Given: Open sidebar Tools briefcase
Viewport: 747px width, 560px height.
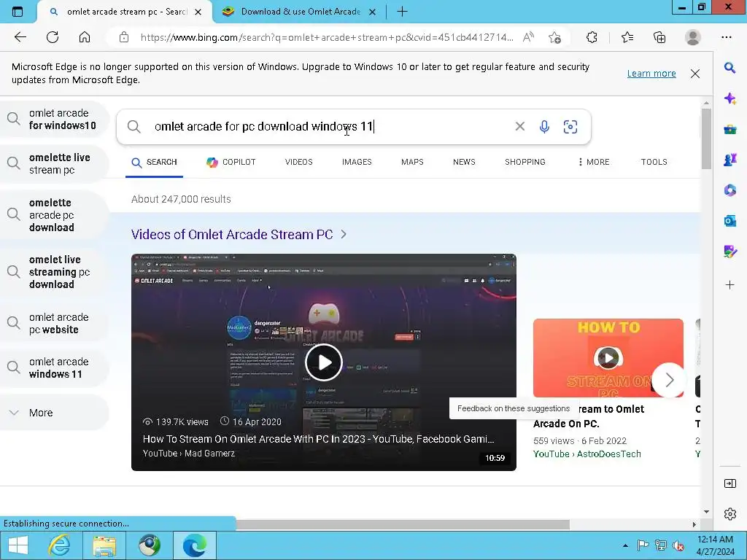Looking at the screenshot, I should point(729,129).
